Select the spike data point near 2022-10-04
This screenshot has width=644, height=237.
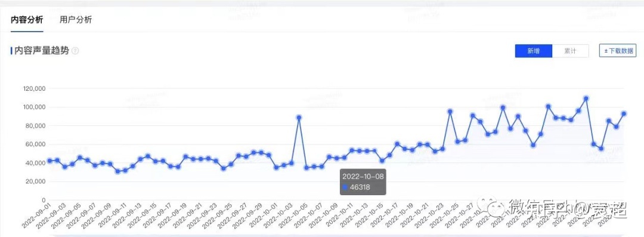click(299, 118)
